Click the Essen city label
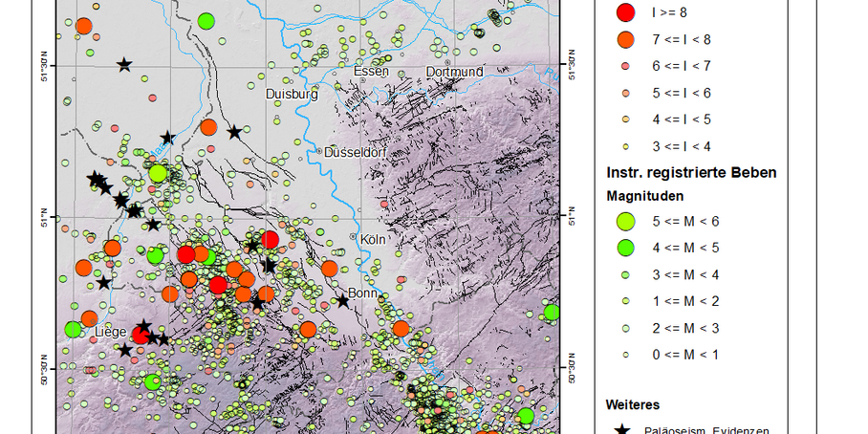Image resolution: width=868 pixels, height=434 pixels. click(371, 72)
